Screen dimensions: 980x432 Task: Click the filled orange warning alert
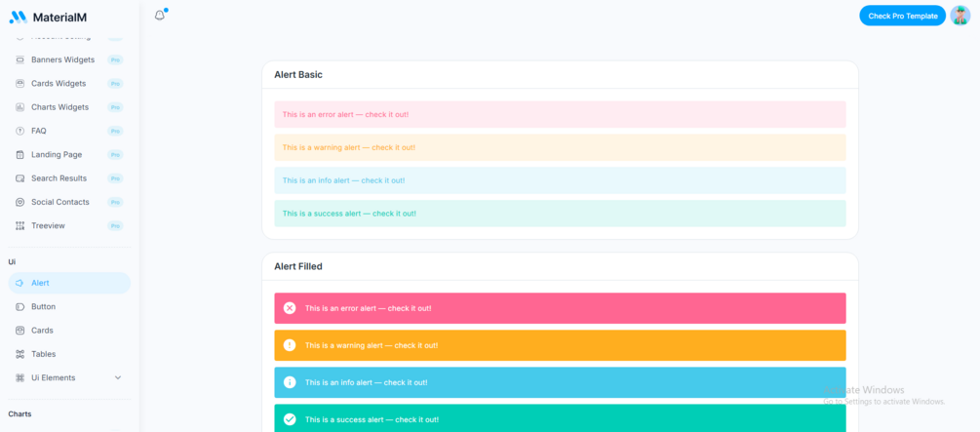pos(560,345)
